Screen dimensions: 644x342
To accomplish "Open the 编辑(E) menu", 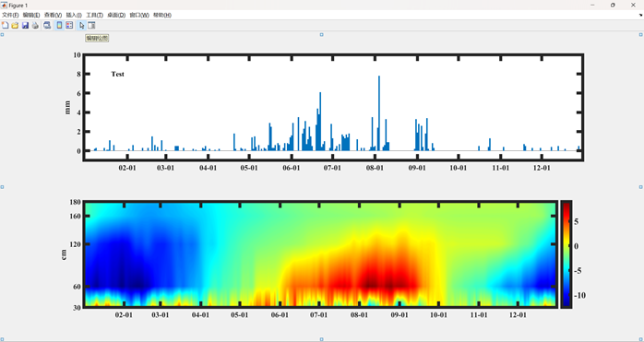I will [31, 15].
